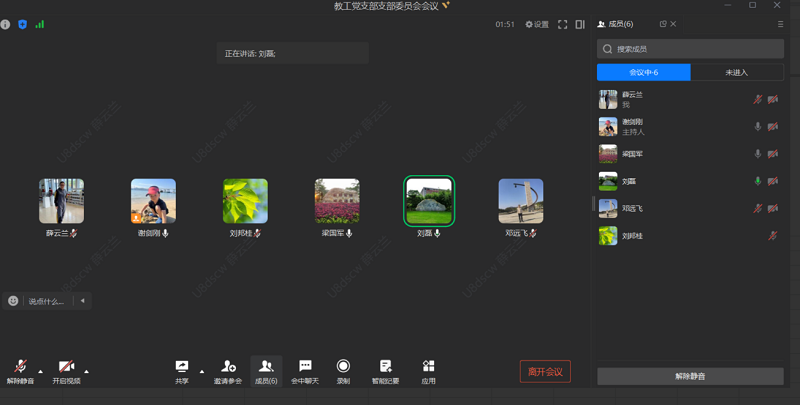This screenshot has width=800, height=405.
Task: Switch to the 未进入 tab
Action: pyautogui.click(x=737, y=72)
